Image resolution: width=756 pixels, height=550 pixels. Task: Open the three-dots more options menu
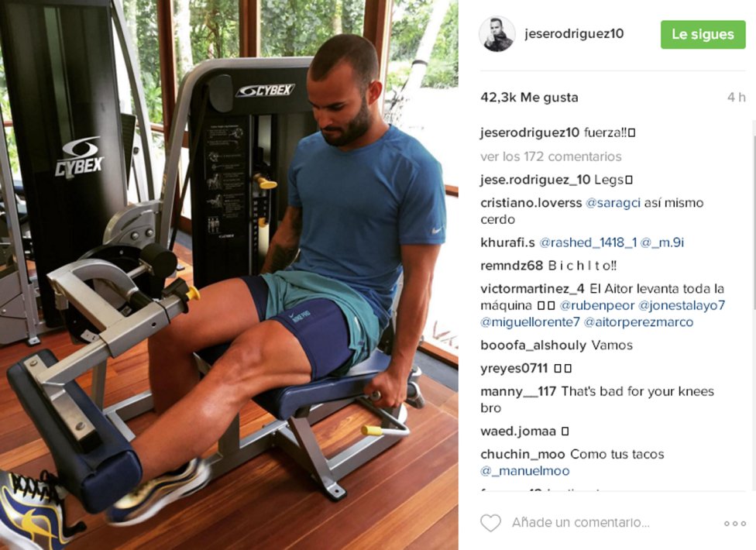(x=735, y=524)
